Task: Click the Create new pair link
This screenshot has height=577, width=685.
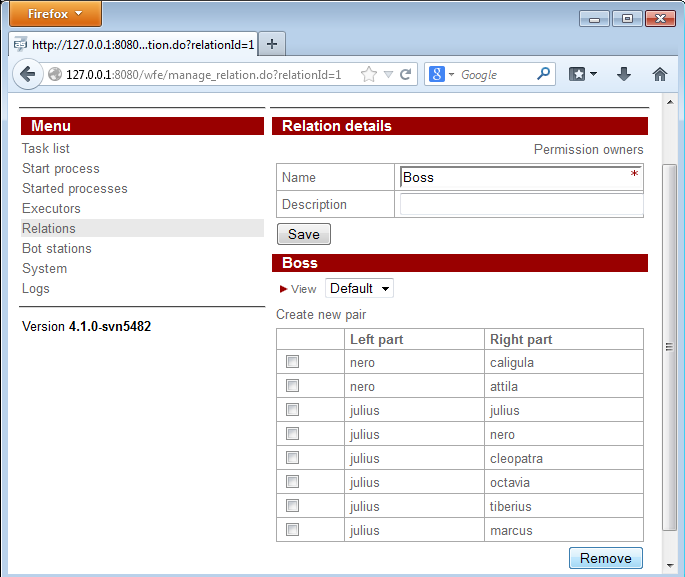Action: (321, 314)
